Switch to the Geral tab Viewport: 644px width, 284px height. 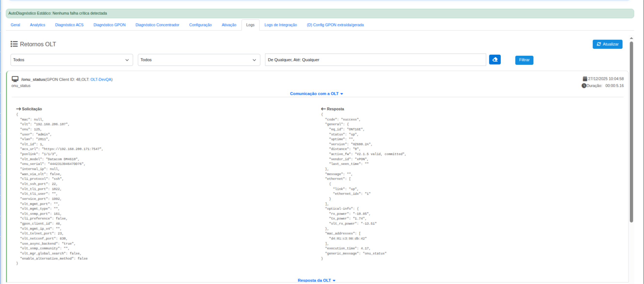click(15, 25)
